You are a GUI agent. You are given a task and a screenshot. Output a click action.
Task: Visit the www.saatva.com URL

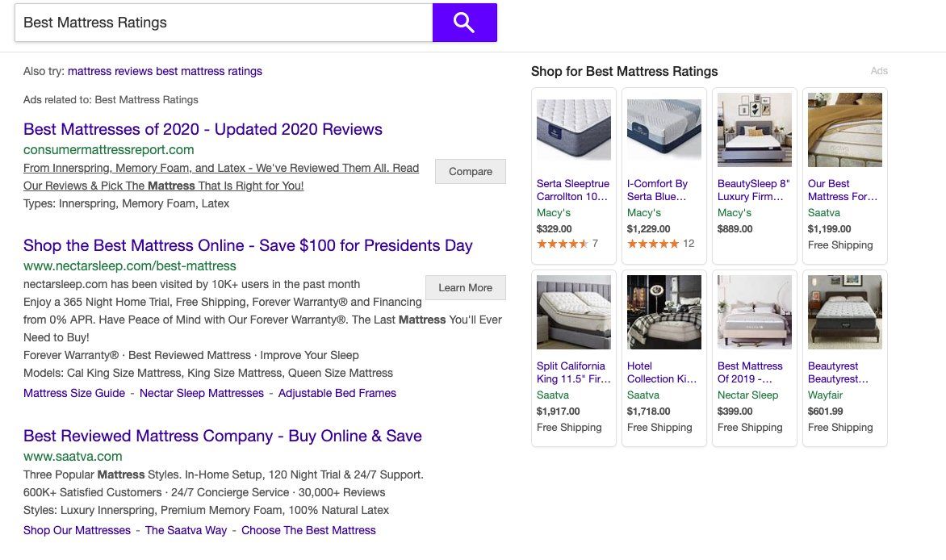(73, 456)
